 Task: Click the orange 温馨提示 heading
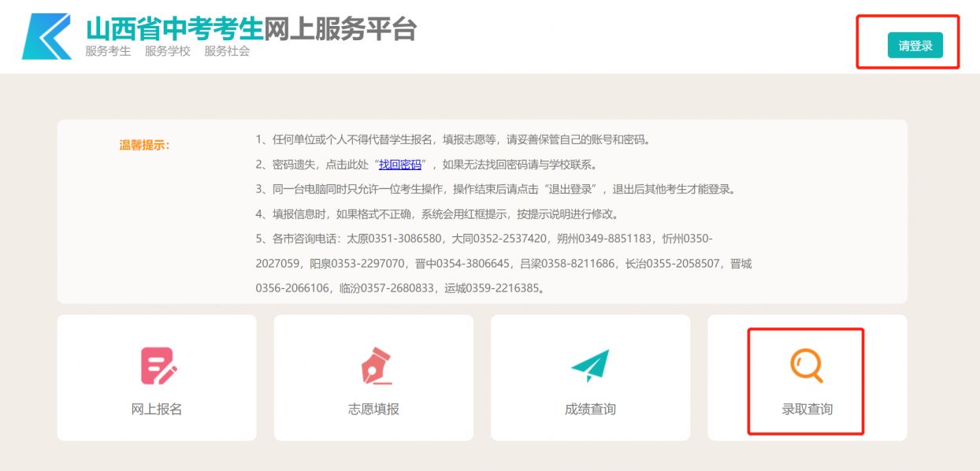[x=144, y=145]
